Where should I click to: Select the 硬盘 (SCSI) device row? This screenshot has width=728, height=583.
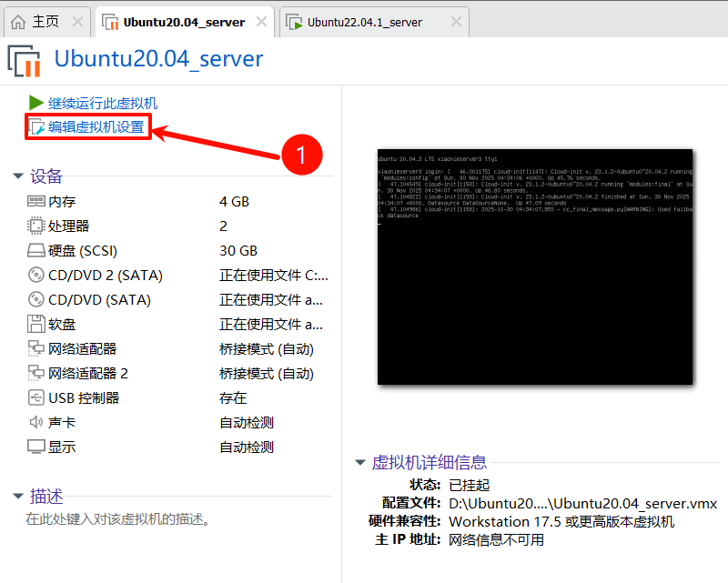pyautogui.click(x=178, y=251)
